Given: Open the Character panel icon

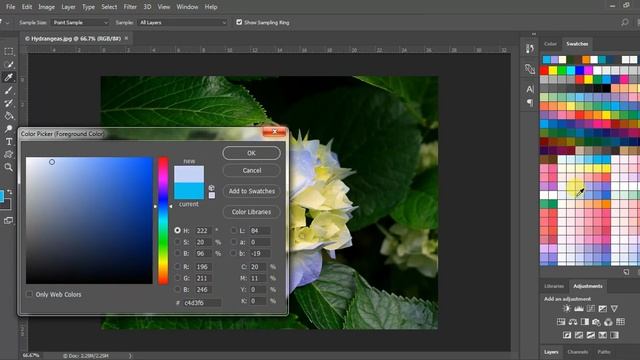Looking at the screenshot, I should [530, 89].
